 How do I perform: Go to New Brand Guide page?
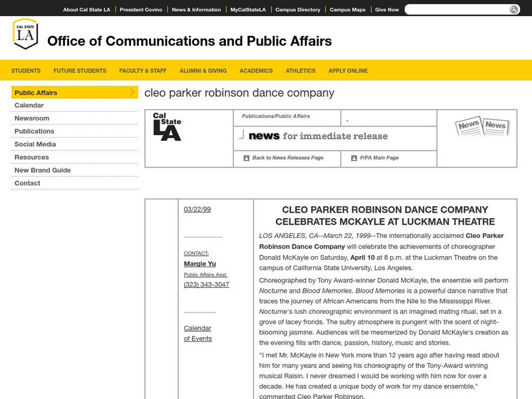43,170
